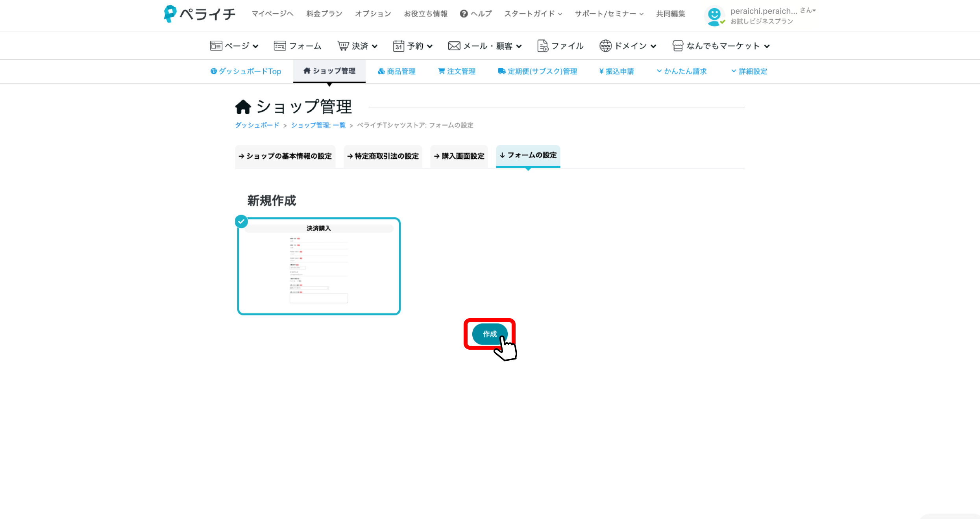This screenshot has height=519, width=980.
Task: Select the フォームの設定 tab
Action: point(528,156)
